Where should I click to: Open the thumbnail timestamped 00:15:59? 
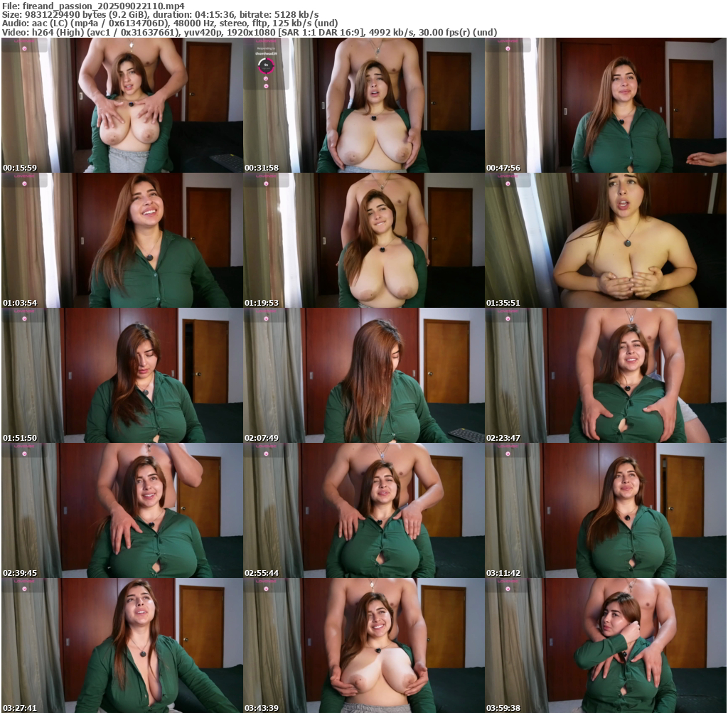click(122, 105)
